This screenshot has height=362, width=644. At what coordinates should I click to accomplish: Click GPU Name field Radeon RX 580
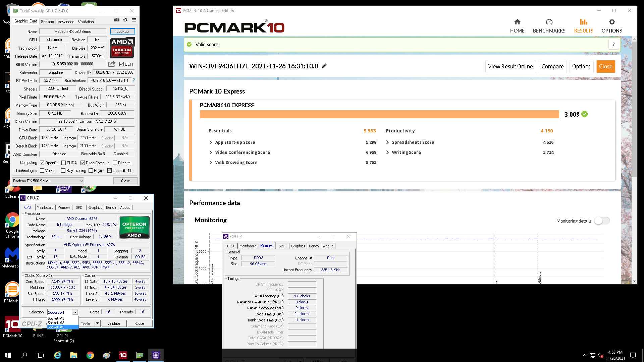tap(73, 32)
